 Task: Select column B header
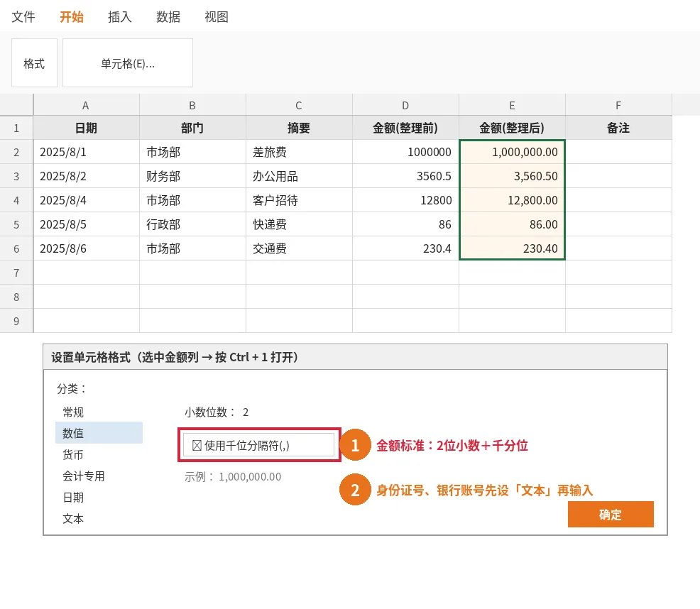192,105
